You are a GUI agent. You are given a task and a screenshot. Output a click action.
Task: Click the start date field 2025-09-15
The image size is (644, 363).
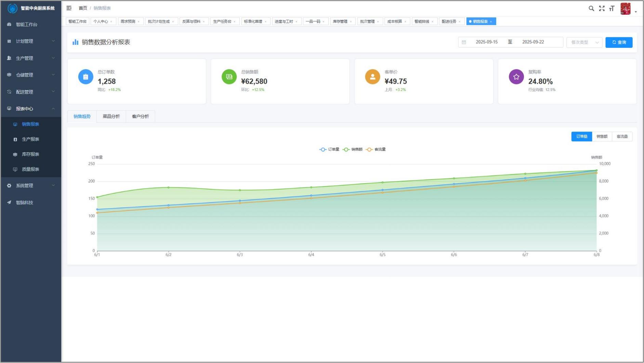(x=486, y=42)
